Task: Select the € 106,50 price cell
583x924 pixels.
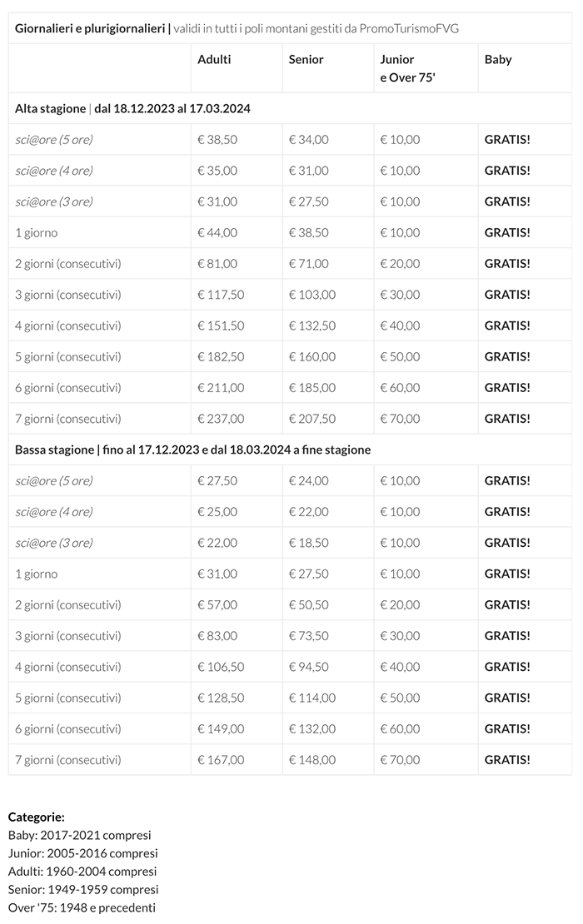Action: click(221, 667)
